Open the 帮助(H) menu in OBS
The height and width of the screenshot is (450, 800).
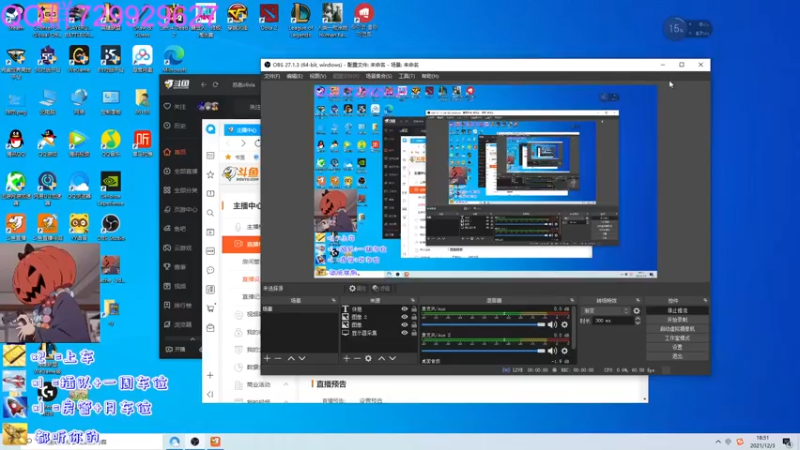pos(430,76)
